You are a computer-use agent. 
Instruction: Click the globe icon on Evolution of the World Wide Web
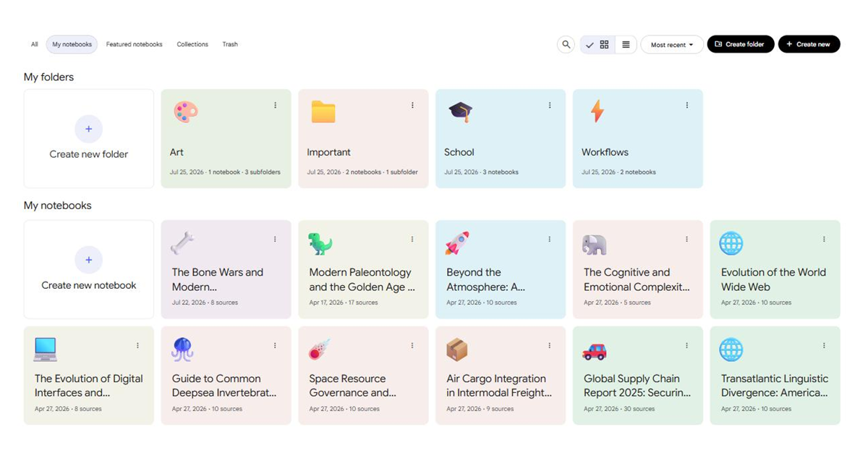click(731, 243)
